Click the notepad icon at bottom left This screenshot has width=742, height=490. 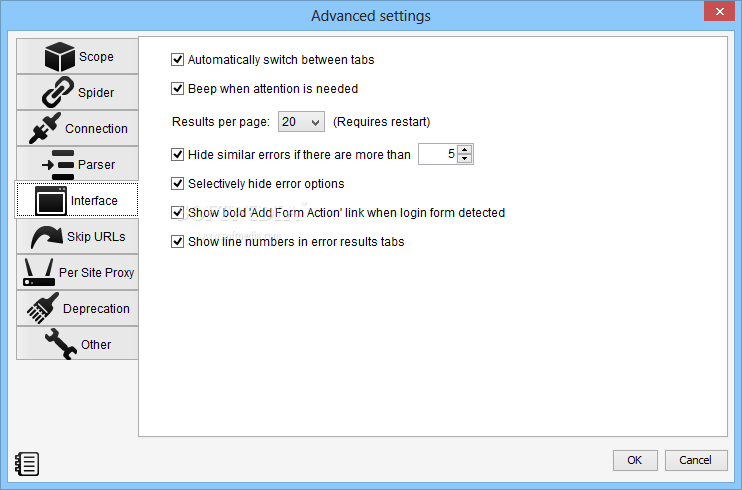(27, 463)
